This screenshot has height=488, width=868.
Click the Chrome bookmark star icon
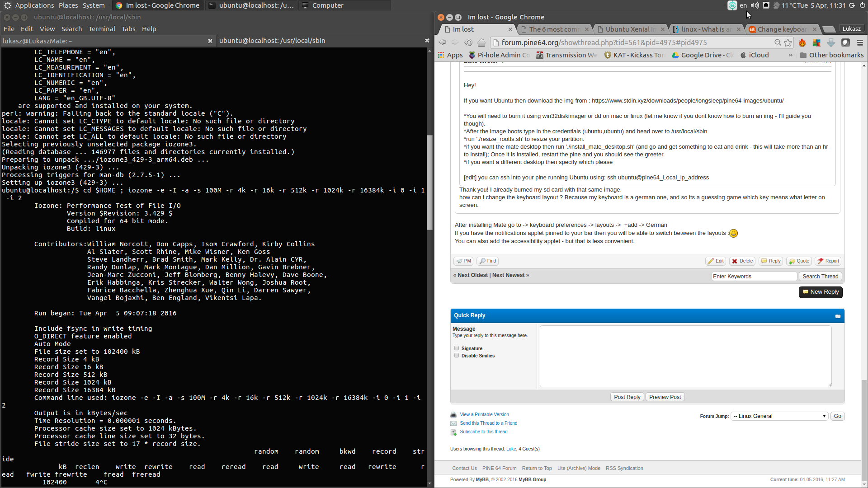point(788,42)
